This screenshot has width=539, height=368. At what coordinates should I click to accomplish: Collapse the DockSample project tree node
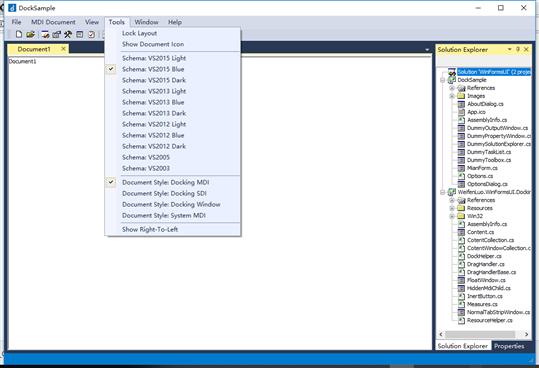443,80
